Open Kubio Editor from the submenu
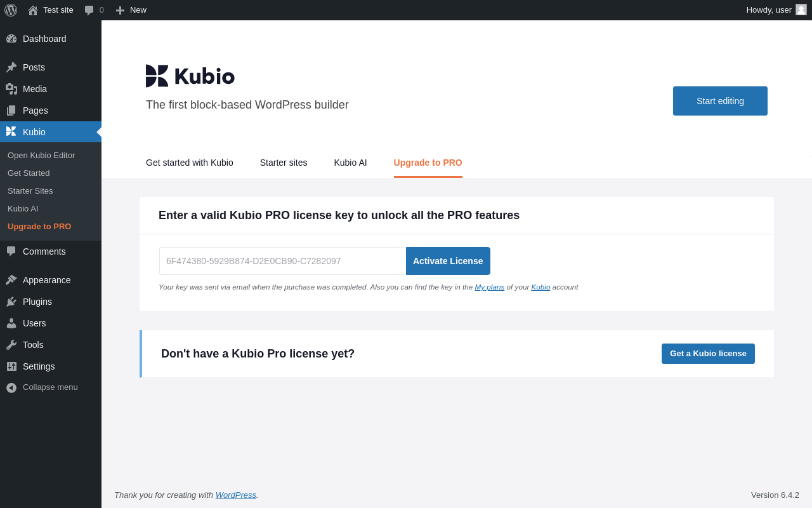This screenshot has height=508, width=812. coord(41,155)
